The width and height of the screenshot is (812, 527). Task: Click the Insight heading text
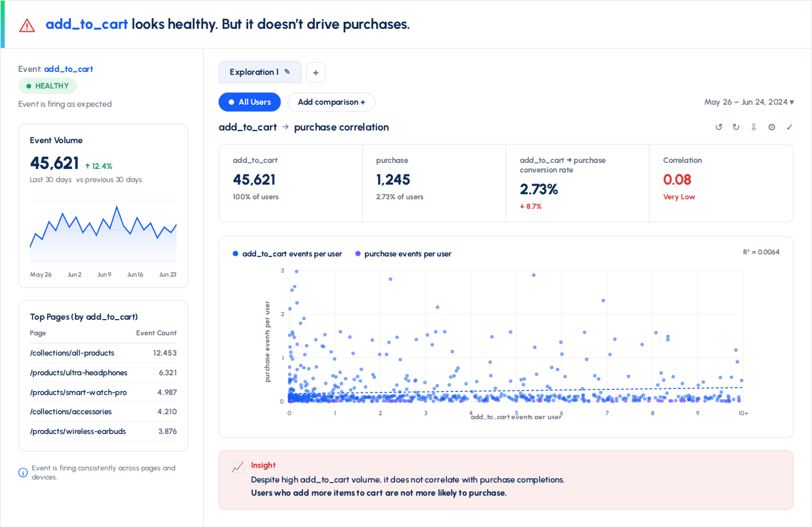click(x=263, y=465)
